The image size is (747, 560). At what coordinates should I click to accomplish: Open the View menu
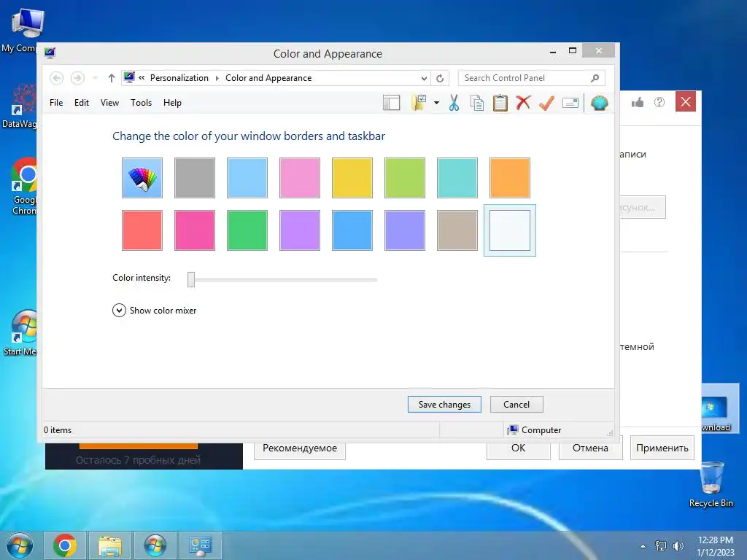(109, 103)
